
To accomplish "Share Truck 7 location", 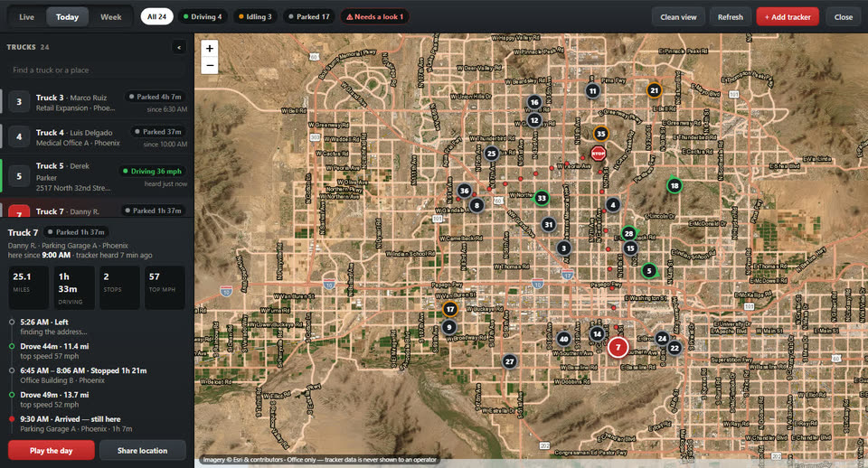I will 142,450.
